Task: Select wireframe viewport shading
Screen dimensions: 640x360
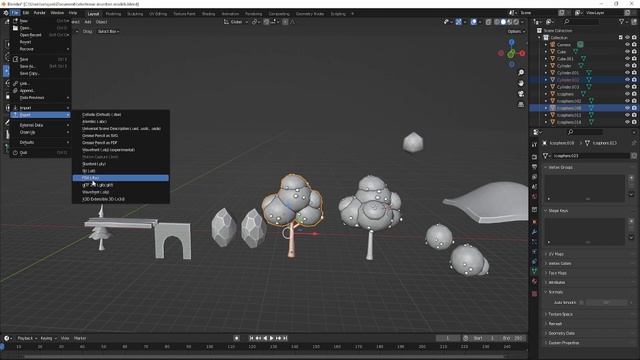Action: [497, 22]
